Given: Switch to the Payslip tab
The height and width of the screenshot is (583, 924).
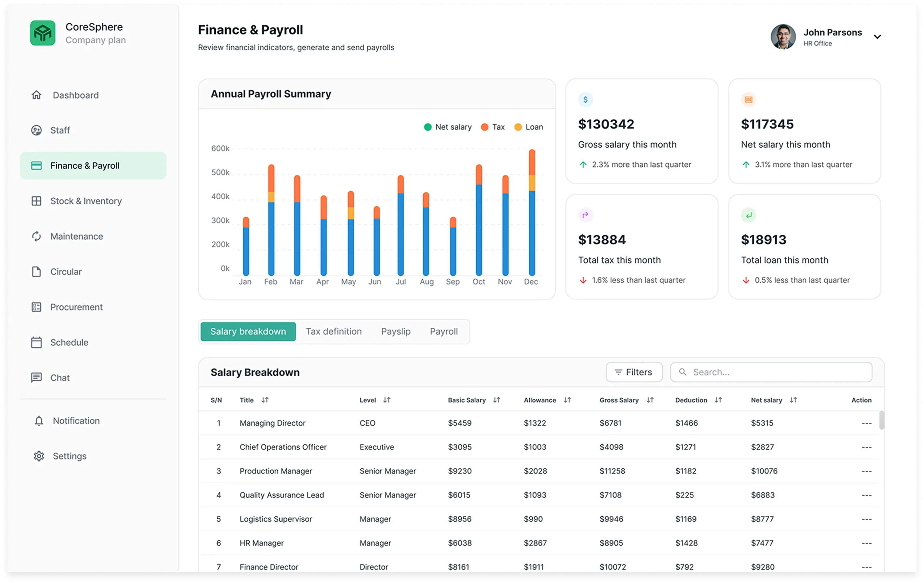Looking at the screenshot, I should 396,331.
